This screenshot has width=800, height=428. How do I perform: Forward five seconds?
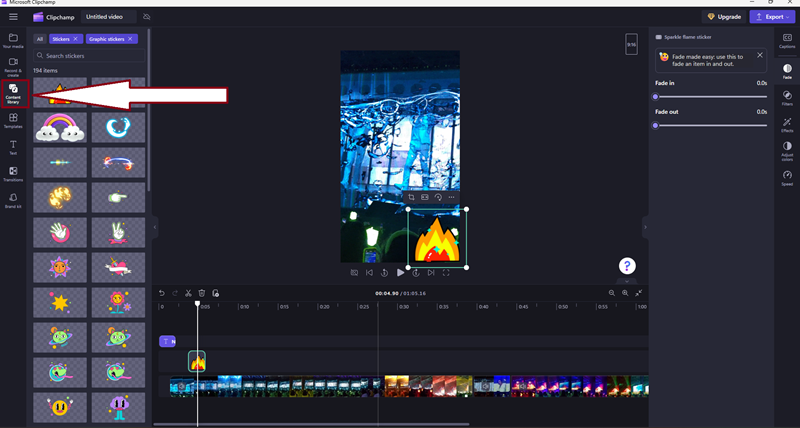(x=416, y=273)
